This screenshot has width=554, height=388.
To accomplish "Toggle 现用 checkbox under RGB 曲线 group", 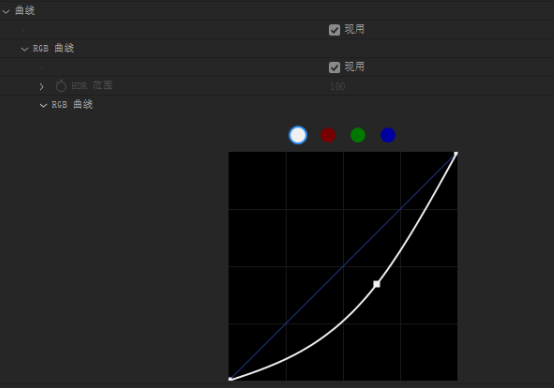I will click(334, 67).
